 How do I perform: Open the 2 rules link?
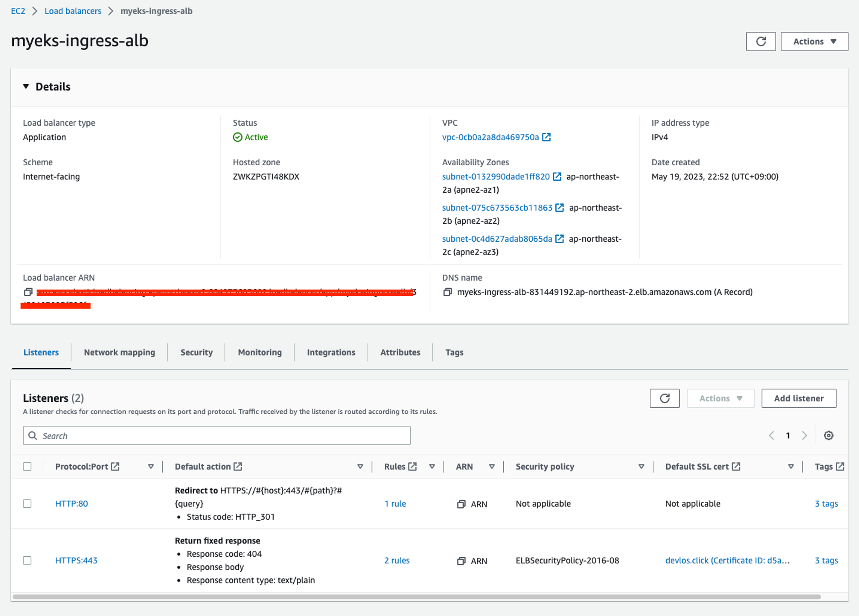397,561
